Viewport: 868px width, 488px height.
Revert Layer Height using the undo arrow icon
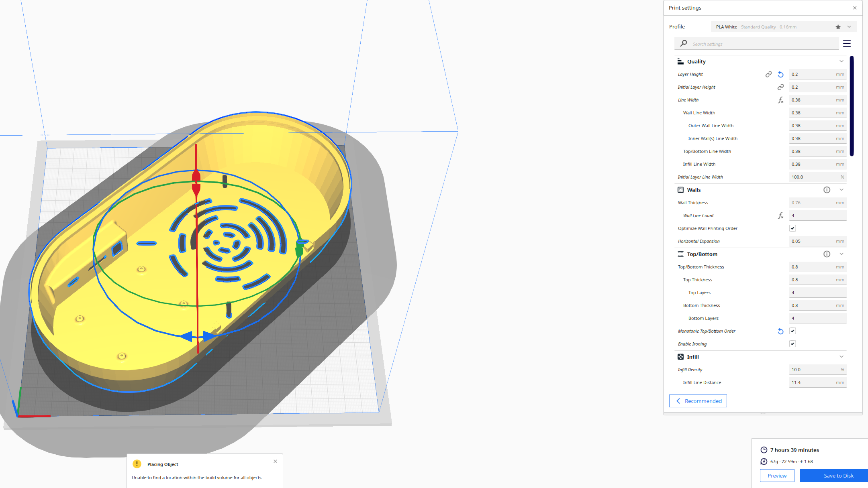pyautogui.click(x=780, y=74)
